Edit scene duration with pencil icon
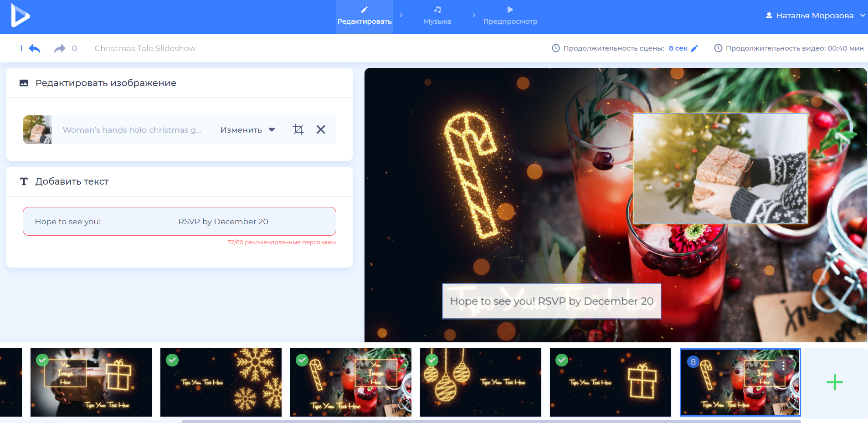 tap(694, 48)
